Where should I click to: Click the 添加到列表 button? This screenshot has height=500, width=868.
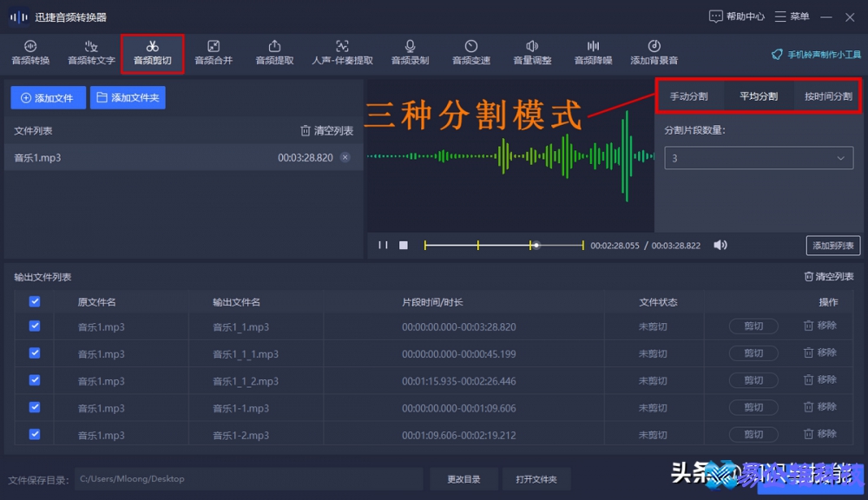click(832, 246)
